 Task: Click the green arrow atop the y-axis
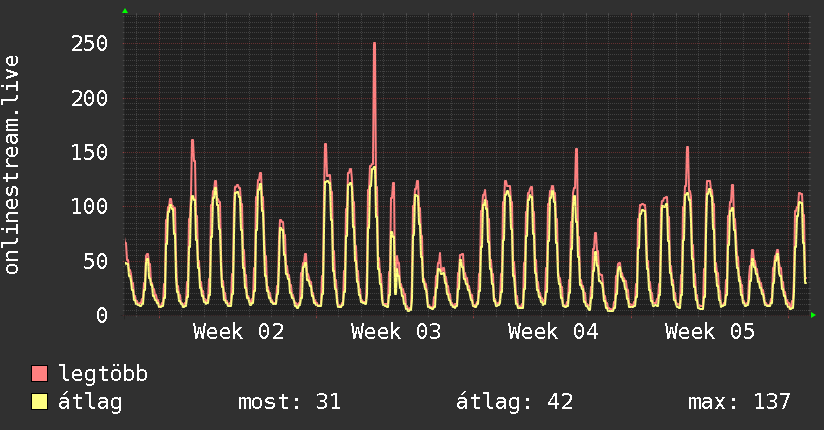[125, 11]
